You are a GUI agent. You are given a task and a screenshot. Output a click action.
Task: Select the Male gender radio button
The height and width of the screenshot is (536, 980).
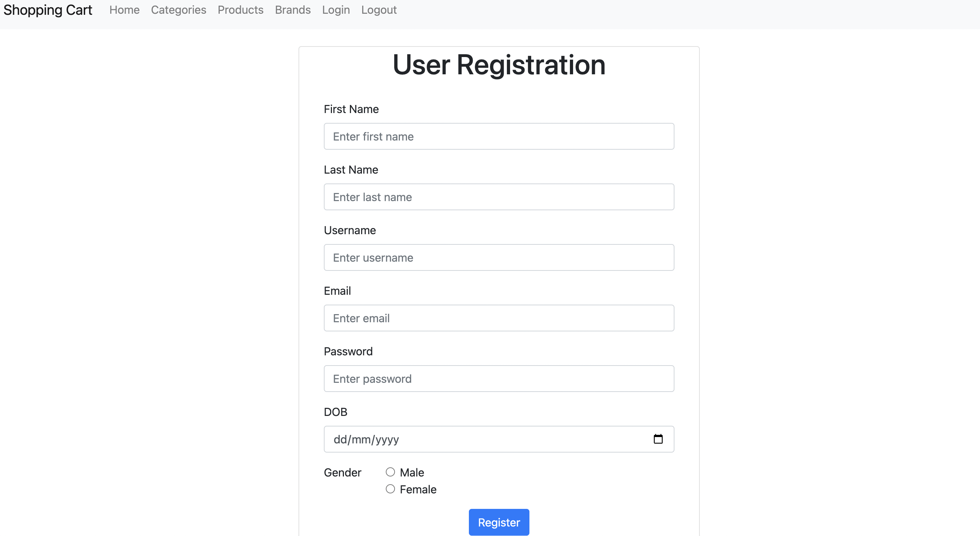[x=390, y=472]
